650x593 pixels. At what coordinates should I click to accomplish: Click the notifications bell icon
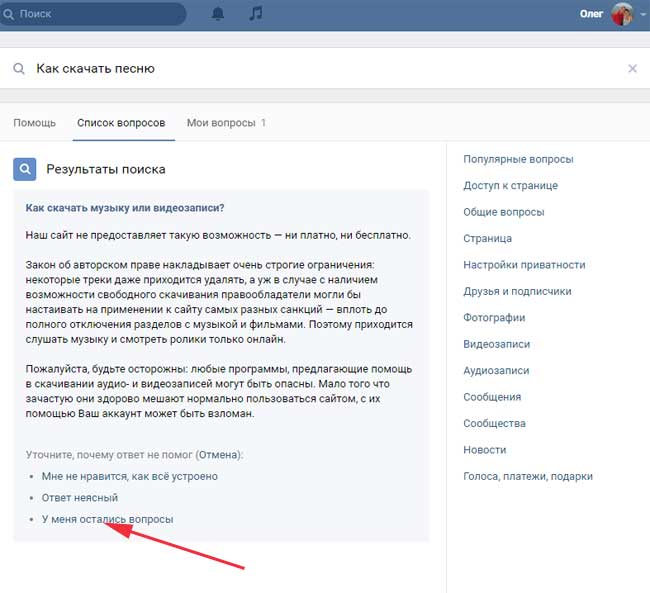pyautogui.click(x=218, y=14)
